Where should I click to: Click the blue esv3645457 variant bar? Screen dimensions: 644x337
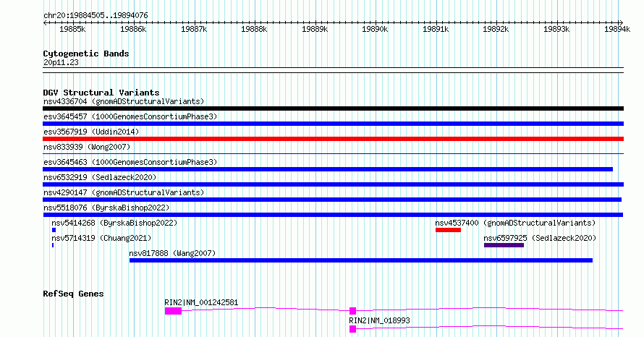pos(333,124)
